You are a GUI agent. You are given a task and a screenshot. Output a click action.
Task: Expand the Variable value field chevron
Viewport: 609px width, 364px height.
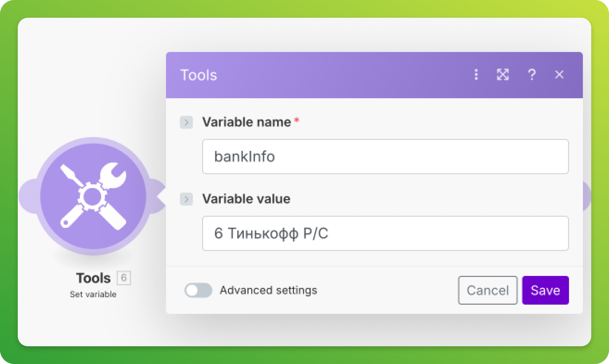(x=186, y=199)
